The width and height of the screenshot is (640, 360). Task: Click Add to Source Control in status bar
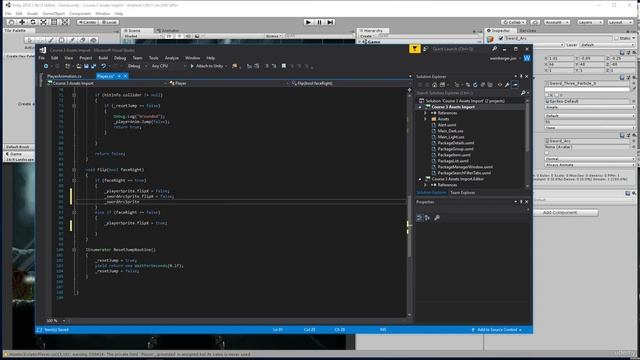(x=497, y=330)
